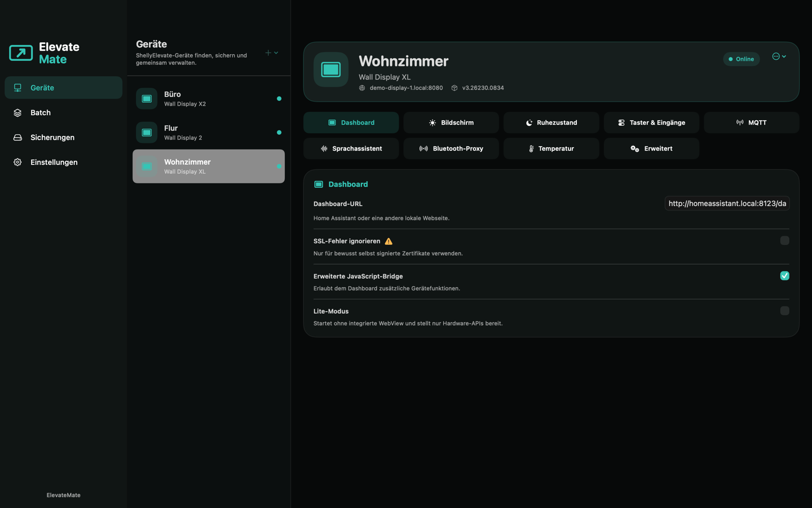Click the v3.26230.0834 firmware version text
812x508 pixels.
point(483,88)
